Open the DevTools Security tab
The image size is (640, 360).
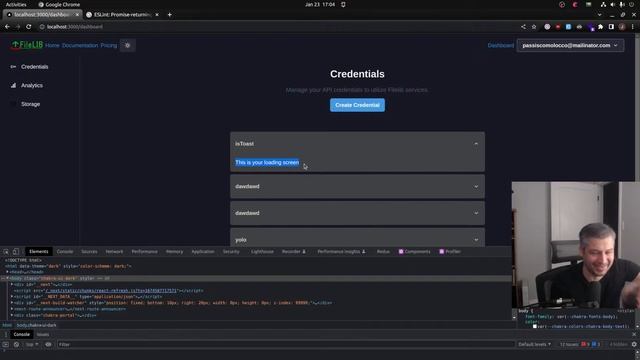point(231,252)
